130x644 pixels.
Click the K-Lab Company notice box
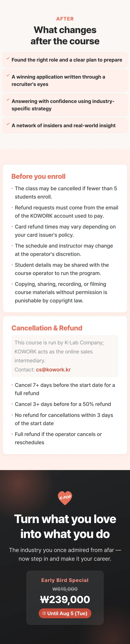click(65, 356)
